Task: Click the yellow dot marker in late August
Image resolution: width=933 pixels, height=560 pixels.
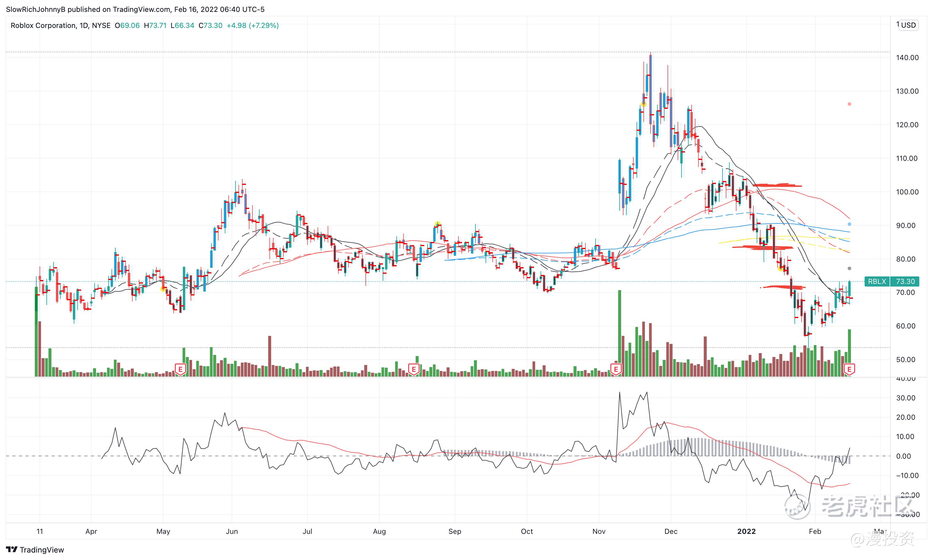Action: tap(437, 224)
